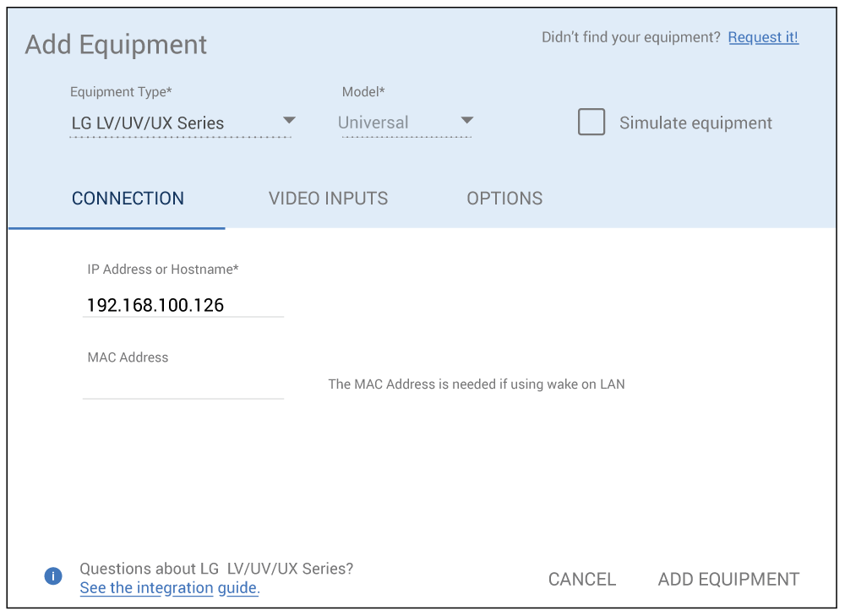Go to the OPTIONS tab
The width and height of the screenshot is (845, 616).
click(504, 199)
